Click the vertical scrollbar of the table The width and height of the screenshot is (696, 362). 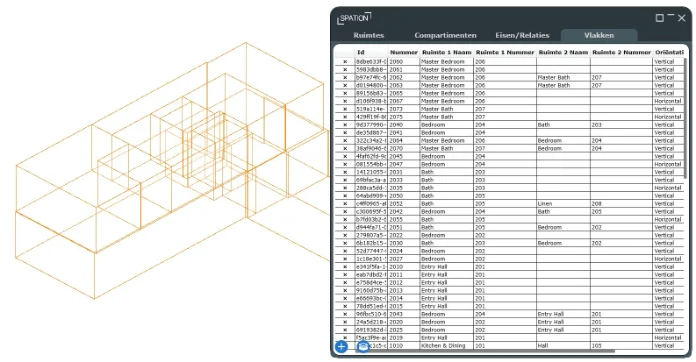click(x=686, y=118)
